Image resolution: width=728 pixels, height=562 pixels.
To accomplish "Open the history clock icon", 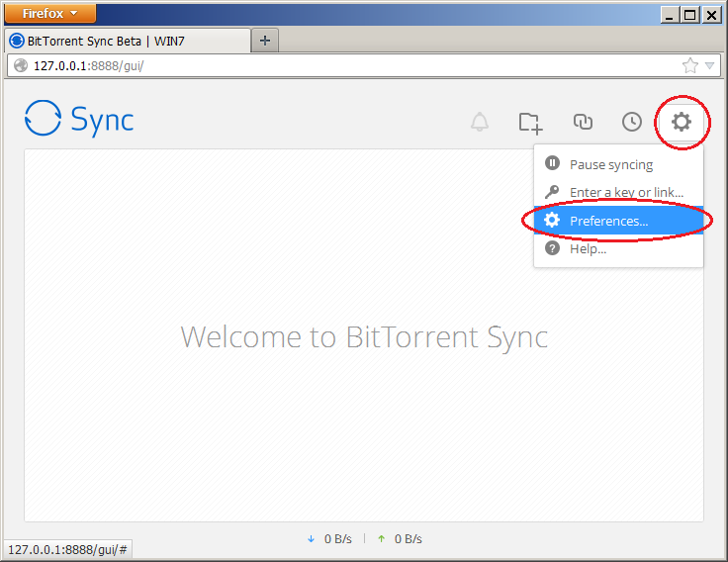I will 632,122.
